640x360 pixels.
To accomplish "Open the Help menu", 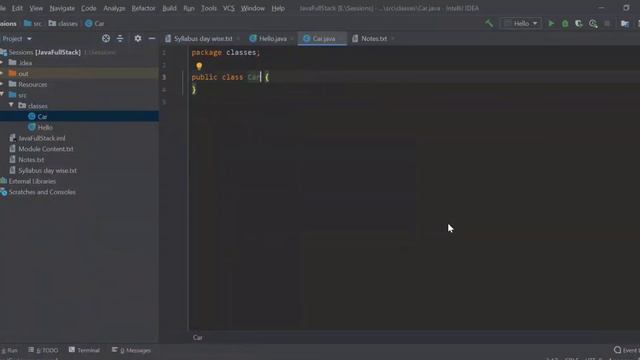I will click(x=278, y=8).
